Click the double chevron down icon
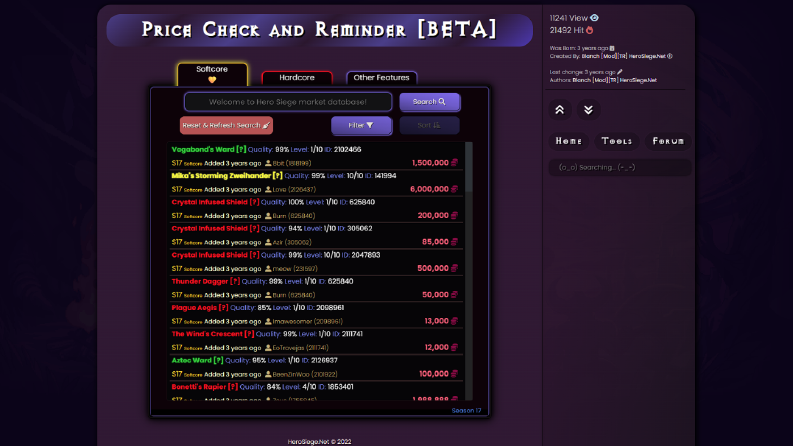This screenshot has height=446, width=793. pyautogui.click(x=588, y=110)
